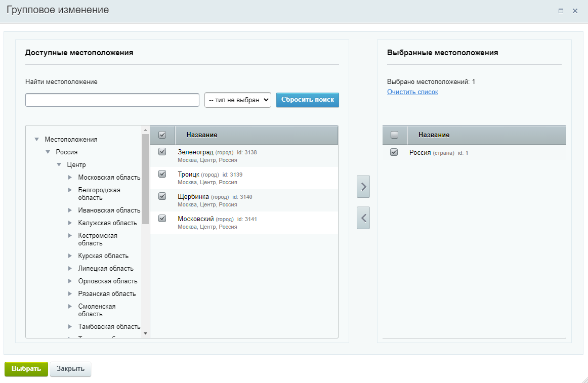
Task: Uncheck the Зеленоград city checkbox
Action: pyautogui.click(x=162, y=152)
